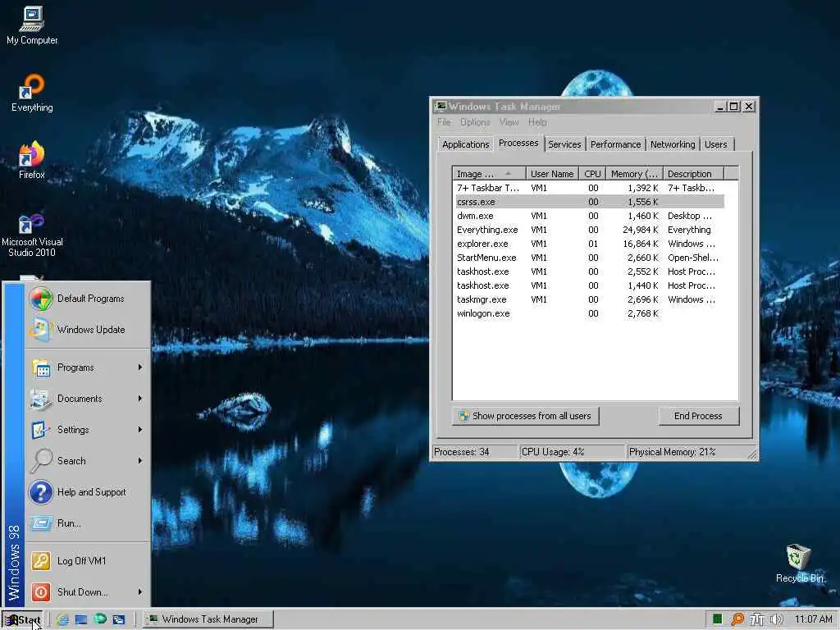Click the End Process button
This screenshot has height=630, width=840.
[x=699, y=416]
